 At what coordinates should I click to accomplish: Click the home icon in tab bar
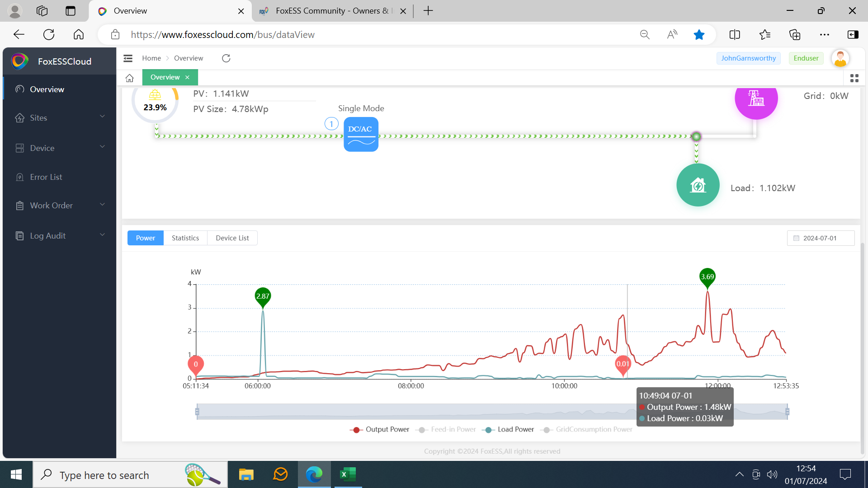point(130,78)
